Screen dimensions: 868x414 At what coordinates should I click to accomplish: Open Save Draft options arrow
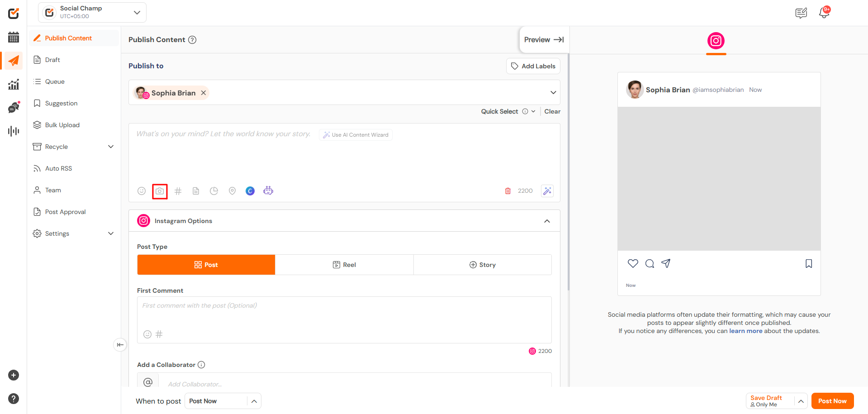click(801, 401)
